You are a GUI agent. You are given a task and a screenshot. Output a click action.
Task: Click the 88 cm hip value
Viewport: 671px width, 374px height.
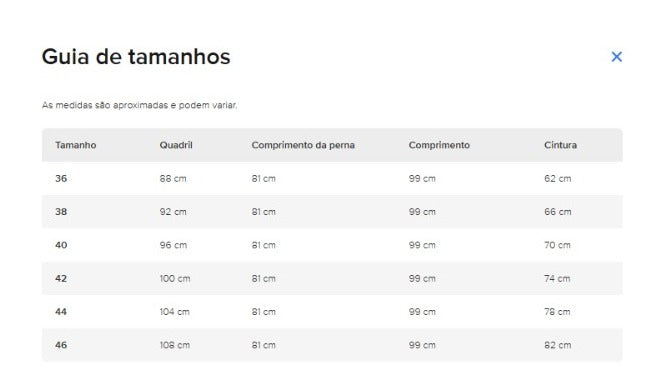coord(173,178)
